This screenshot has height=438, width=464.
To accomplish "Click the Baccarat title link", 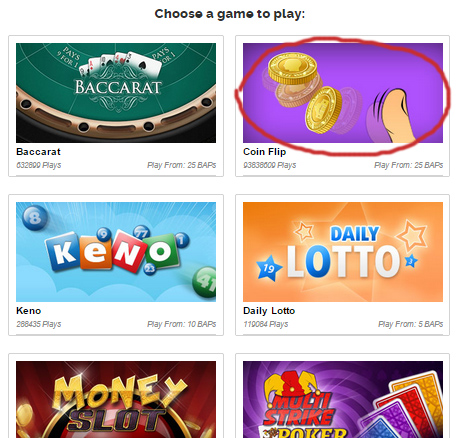I will click(38, 152).
